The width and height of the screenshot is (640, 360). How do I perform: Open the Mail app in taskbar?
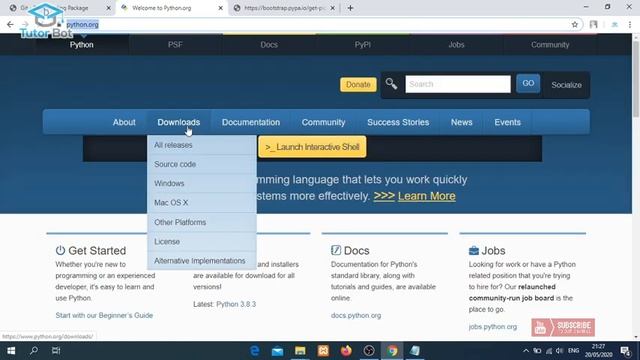click(x=278, y=351)
